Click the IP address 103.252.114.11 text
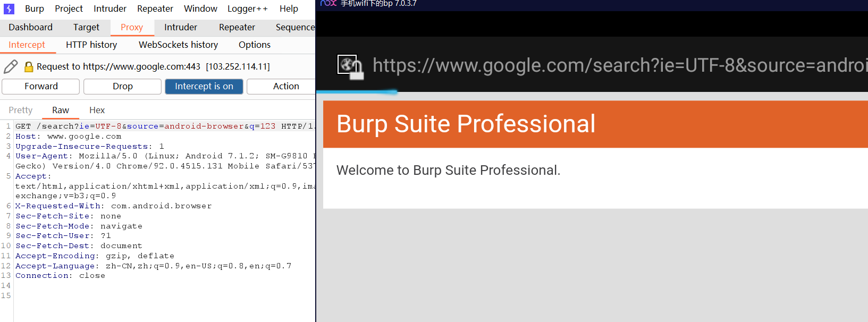Screen dimensions: 868x322 [x=238, y=66]
